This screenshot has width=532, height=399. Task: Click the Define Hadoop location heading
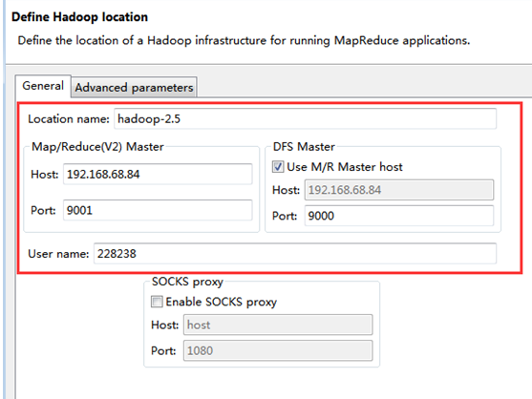pos(79,17)
